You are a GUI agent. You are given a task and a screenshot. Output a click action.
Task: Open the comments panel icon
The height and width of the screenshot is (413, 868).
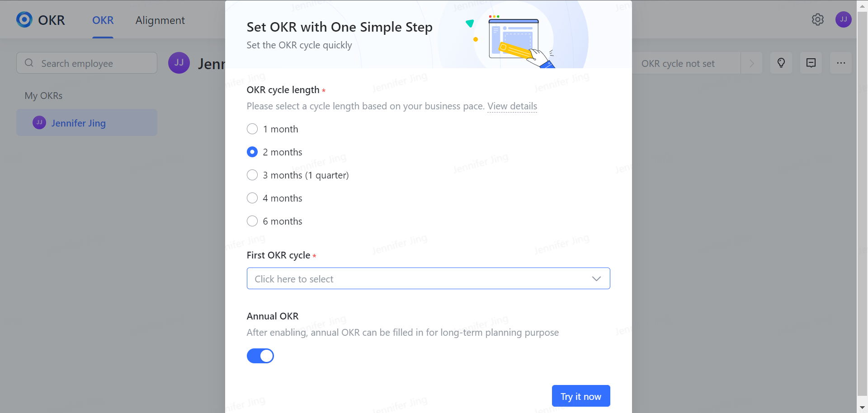point(811,63)
